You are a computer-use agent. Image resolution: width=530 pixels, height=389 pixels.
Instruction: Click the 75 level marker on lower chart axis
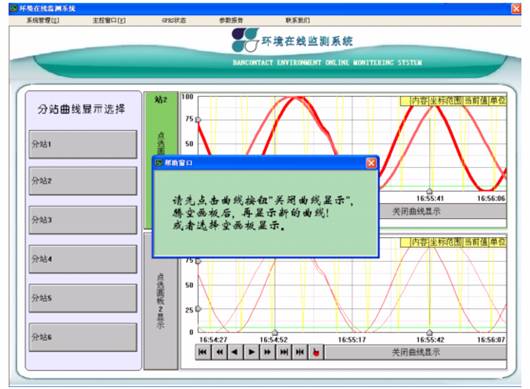tap(198, 261)
